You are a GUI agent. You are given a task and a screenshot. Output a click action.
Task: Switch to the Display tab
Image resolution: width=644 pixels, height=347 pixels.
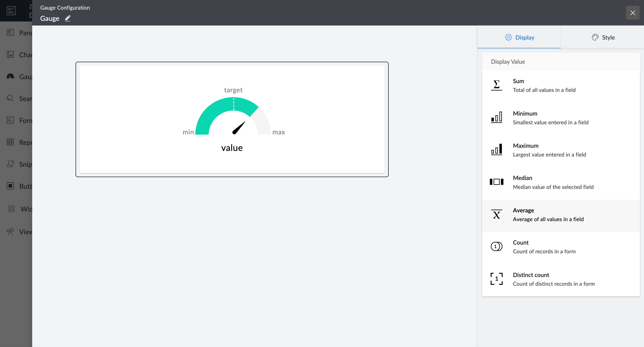coord(519,38)
